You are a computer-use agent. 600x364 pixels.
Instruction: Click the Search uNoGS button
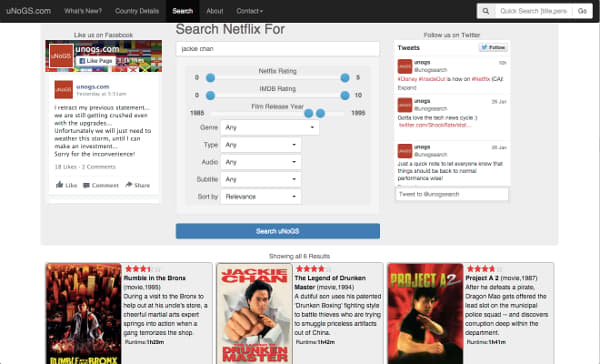coord(278,231)
